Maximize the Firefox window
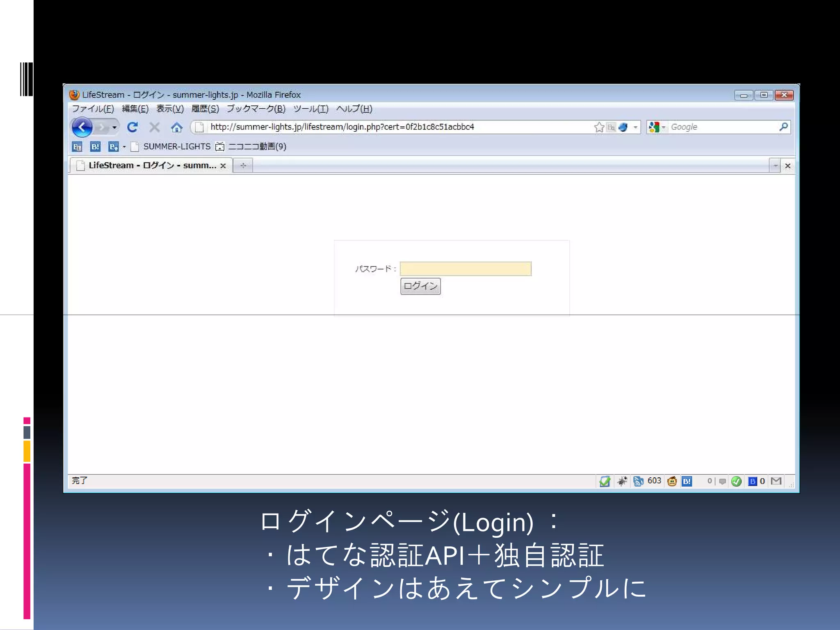 point(764,95)
